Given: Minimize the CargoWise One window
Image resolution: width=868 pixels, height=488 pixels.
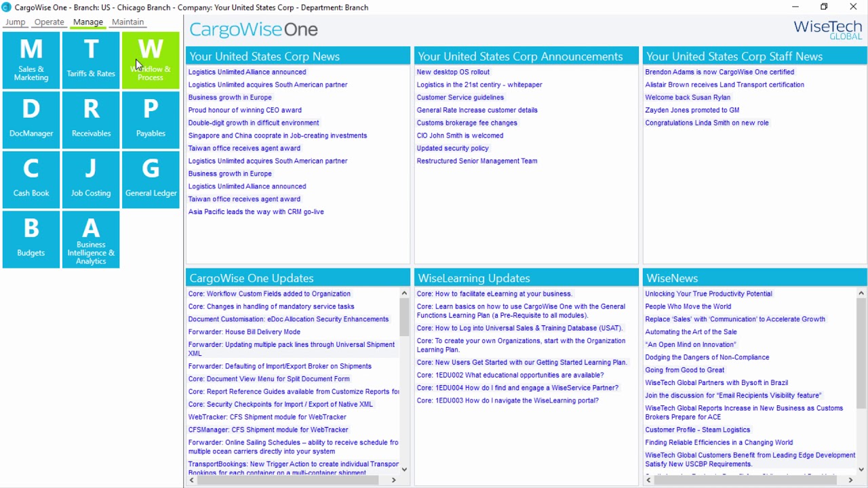Looking at the screenshot, I should pyautogui.click(x=795, y=7).
